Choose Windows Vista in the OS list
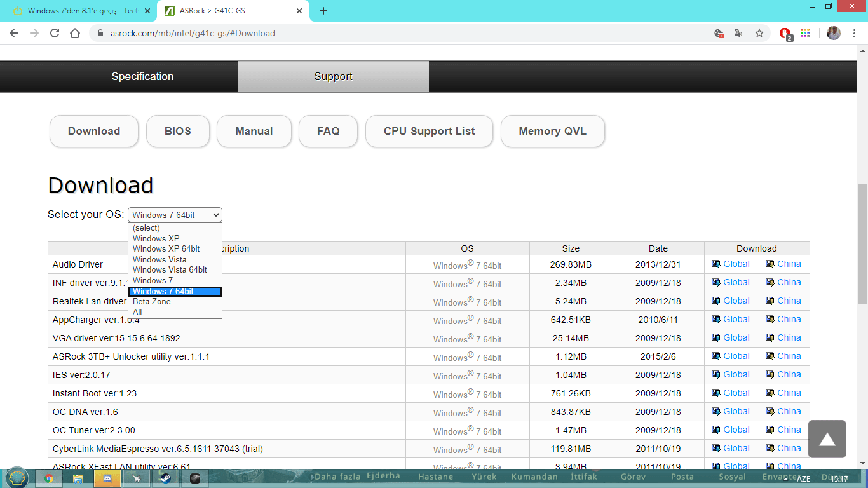The image size is (868, 488). pyautogui.click(x=175, y=259)
